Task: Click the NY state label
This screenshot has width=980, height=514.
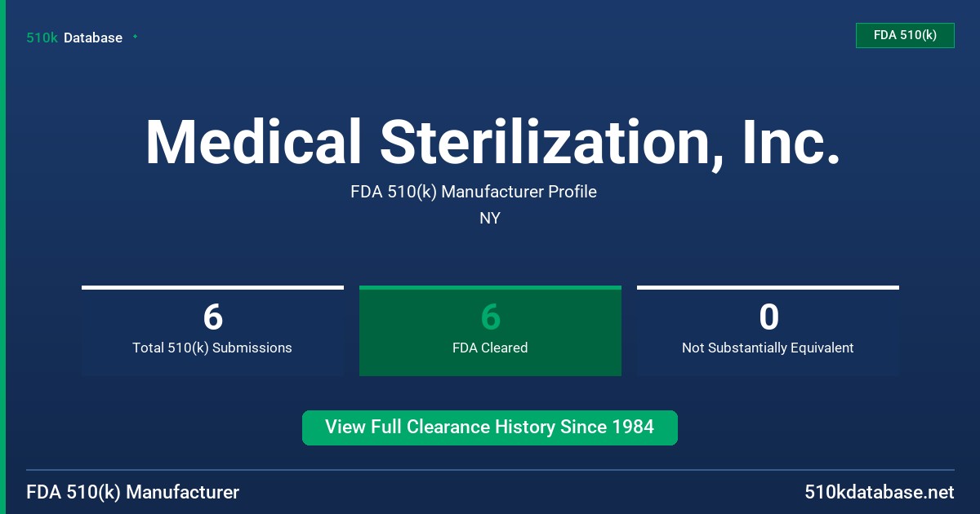Action: tap(490, 219)
